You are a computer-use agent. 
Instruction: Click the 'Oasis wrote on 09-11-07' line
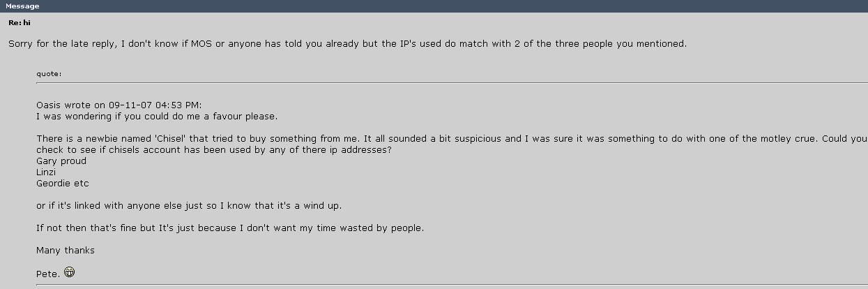119,105
